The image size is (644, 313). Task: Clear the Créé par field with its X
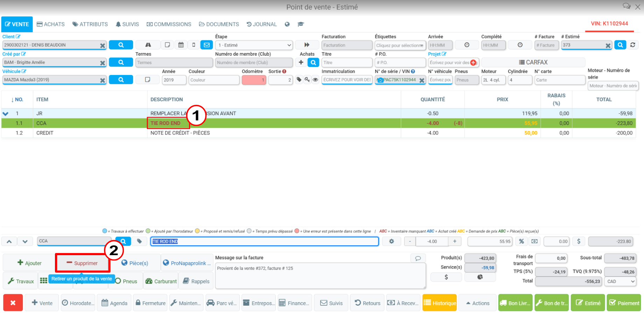(x=103, y=63)
